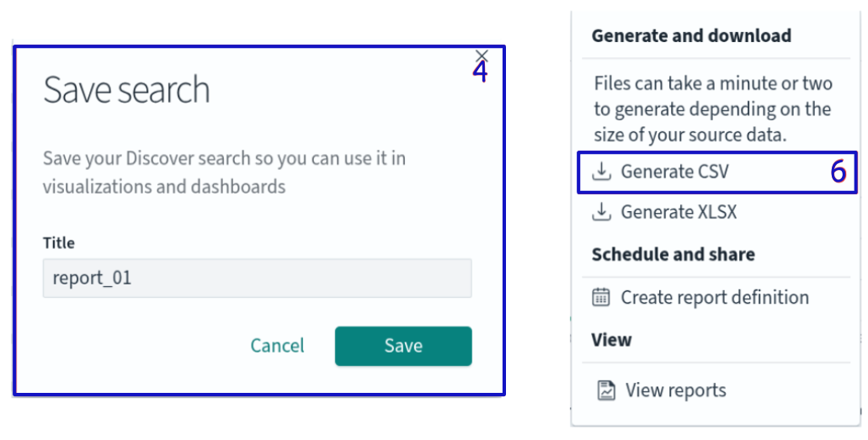Click the Generate and download section header
The height and width of the screenshot is (440, 868).
(x=691, y=36)
